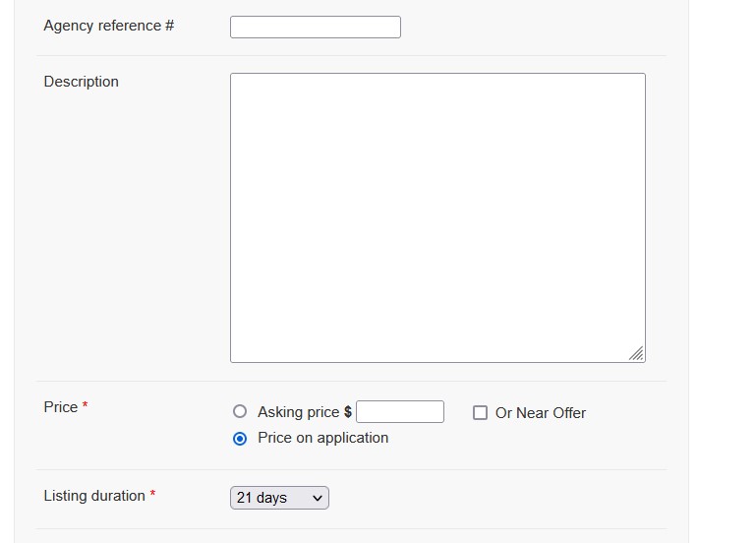Select the Price on application radio button
This screenshot has width=756, height=543.
point(240,439)
